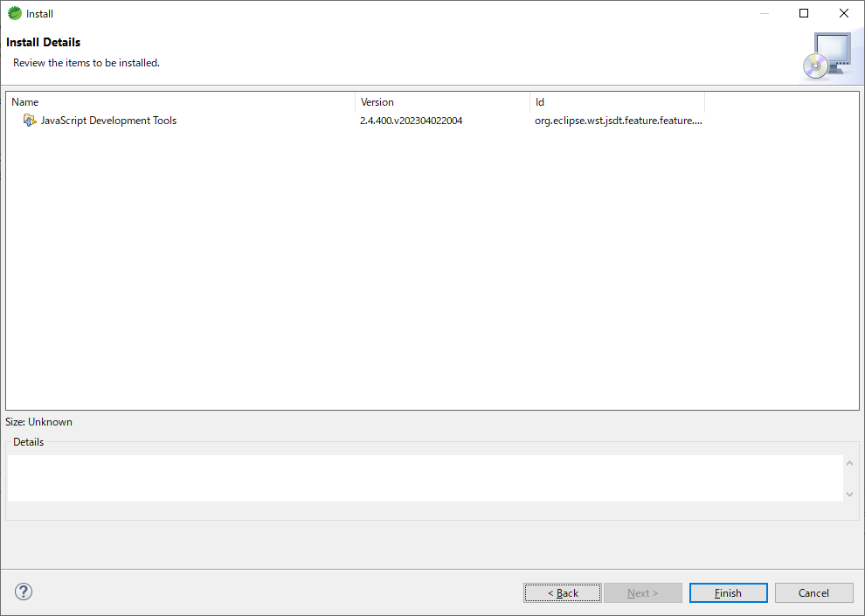Image resolution: width=865 pixels, height=616 pixels.
Task: Maximize the Install window
Action: 804,13
